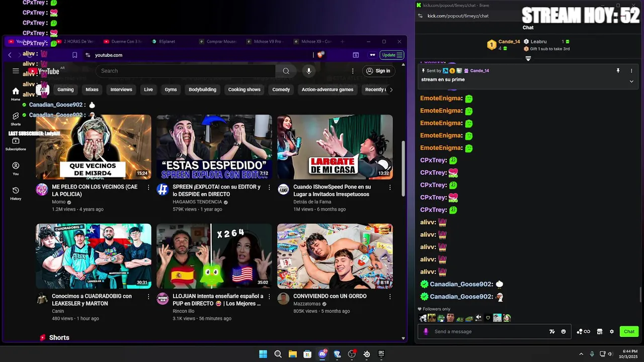The width and height of the screenshot is (644, 362).
Task: Open the Momo channel link
Action: 59,202
